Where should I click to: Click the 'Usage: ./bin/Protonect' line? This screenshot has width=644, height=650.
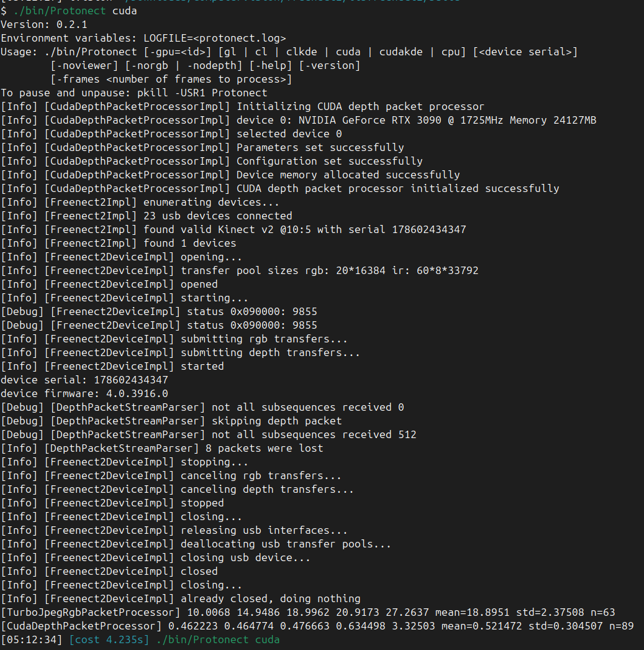coord(289,52)
